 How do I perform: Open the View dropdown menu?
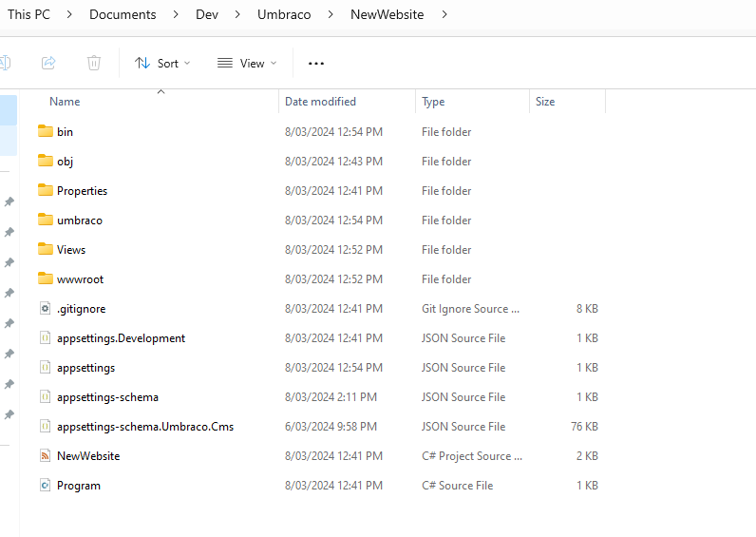[247, 64]
